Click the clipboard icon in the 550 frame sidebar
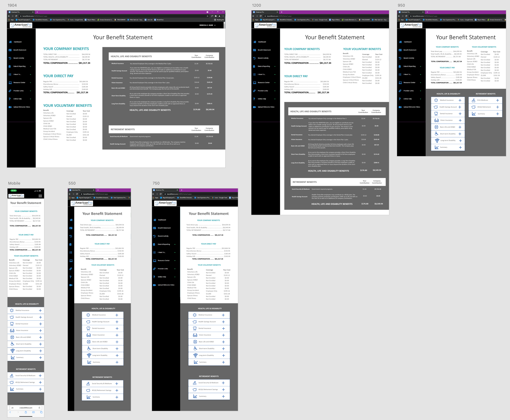Screen dimensions: 510x420 (70, 244)
